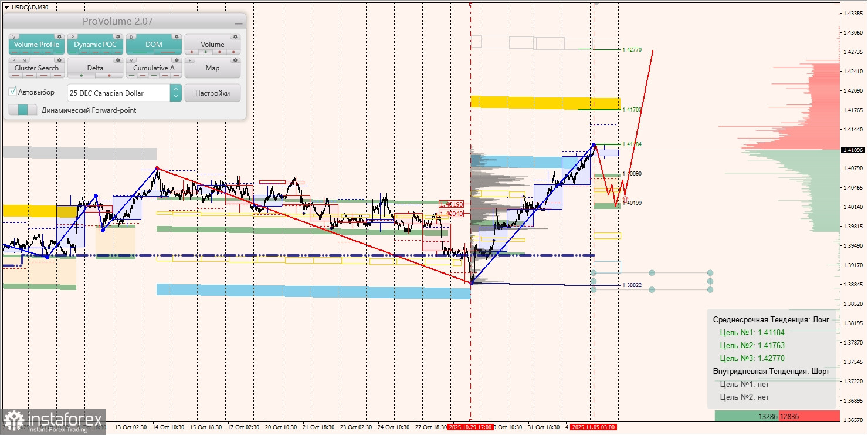Open Map settings gear
868x435 pixels.
pos(235,60)
